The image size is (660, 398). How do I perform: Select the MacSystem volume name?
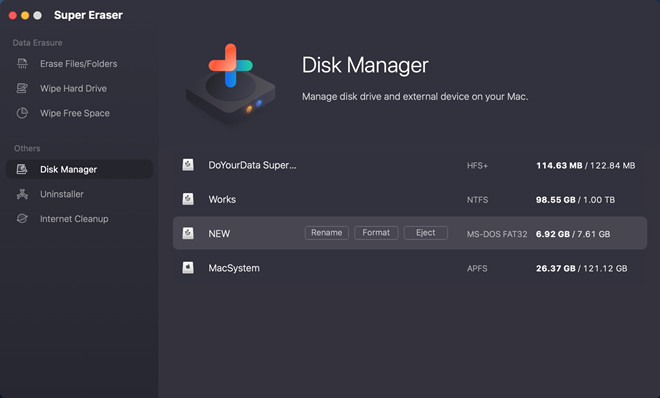234,268
